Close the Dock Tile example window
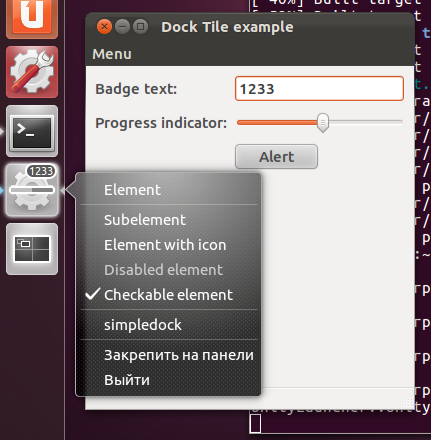431x440 pixels. click(104, 26)
